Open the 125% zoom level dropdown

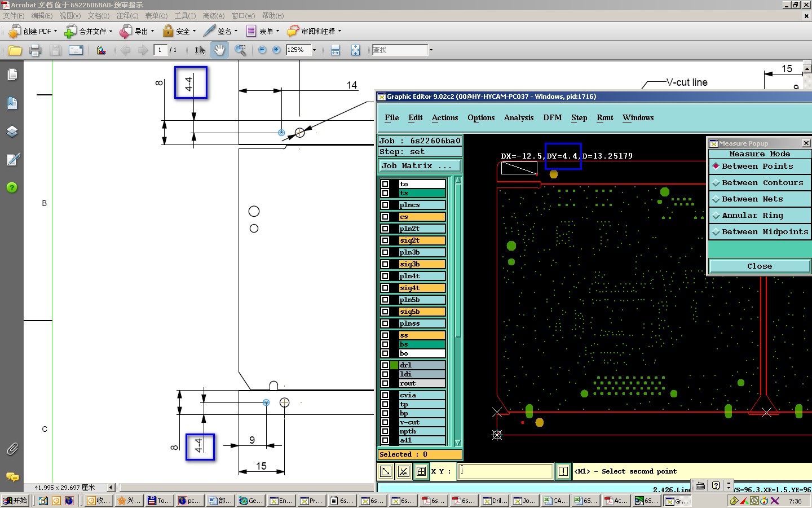tap(314, 50)
